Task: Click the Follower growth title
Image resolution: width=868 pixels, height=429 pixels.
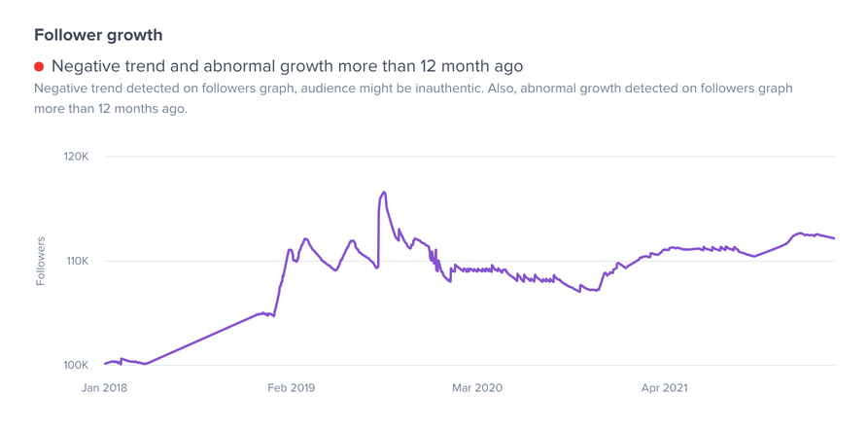Action: pos(98,35)
